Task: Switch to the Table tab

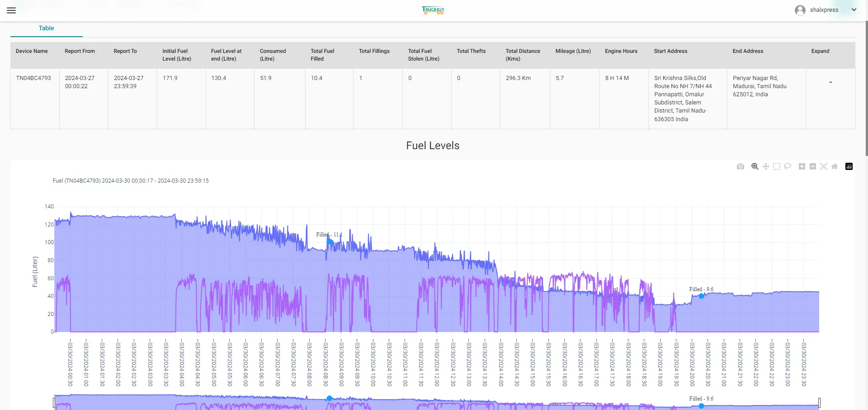Action: pos(46,28)
